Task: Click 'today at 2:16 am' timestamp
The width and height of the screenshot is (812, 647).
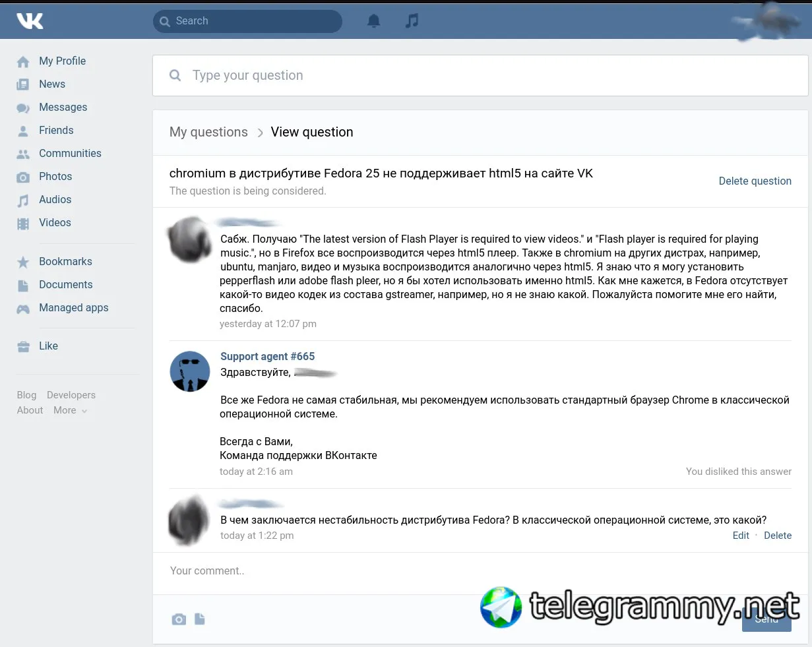Action: click(x=256, y=472)
